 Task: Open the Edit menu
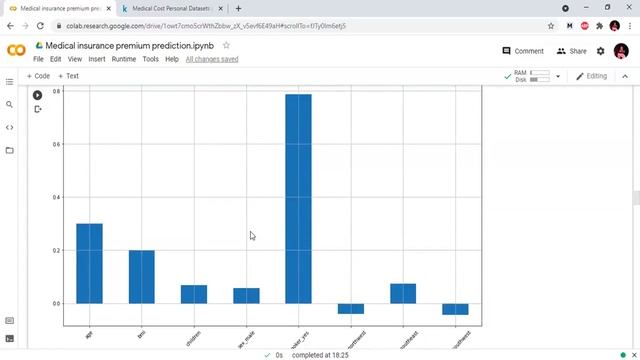point(56,59)
